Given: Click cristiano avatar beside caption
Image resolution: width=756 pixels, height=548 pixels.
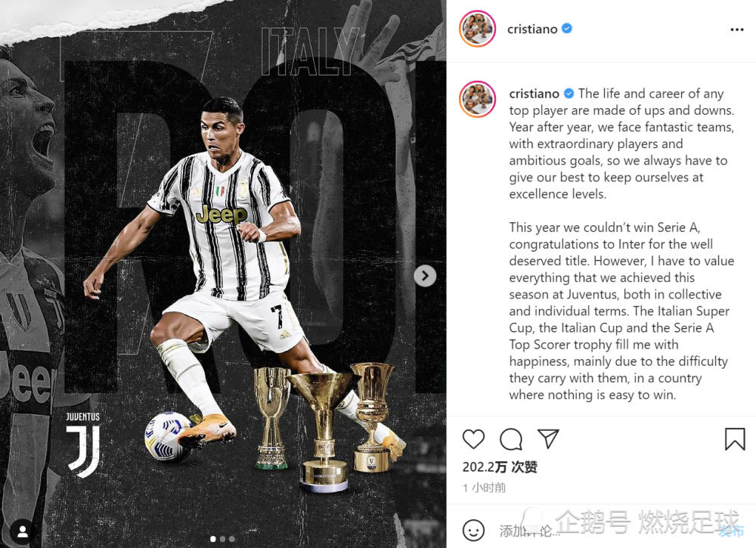Looking at the screenshot, I should (x=477, y=99).
